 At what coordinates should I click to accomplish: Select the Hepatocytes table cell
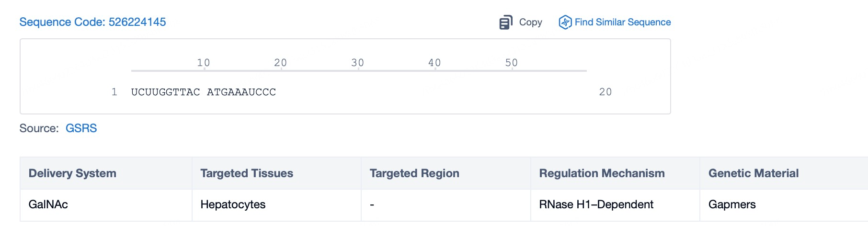(x=233, y=204)
